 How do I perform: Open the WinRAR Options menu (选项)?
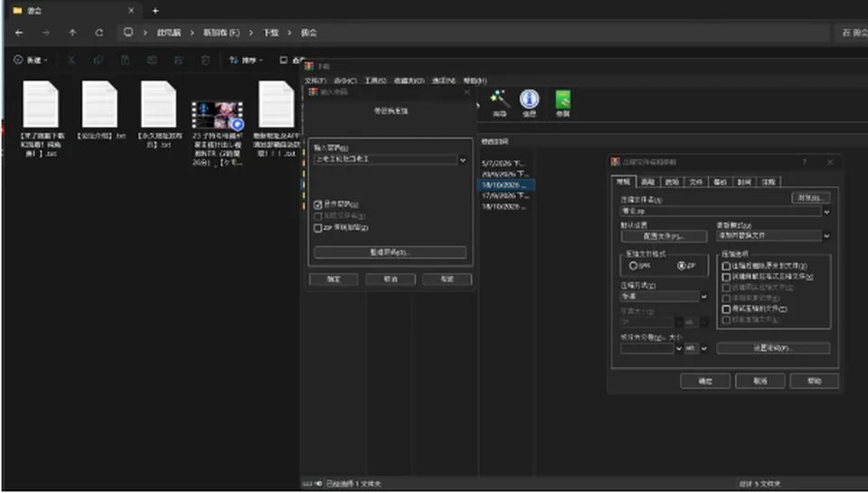point(443,81)
